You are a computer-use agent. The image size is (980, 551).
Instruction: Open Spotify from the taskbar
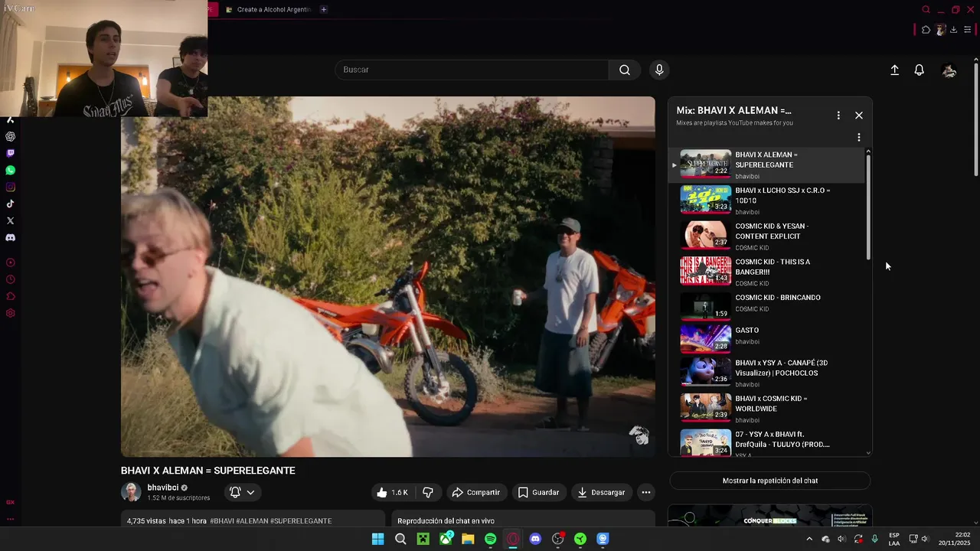[491, 539]
